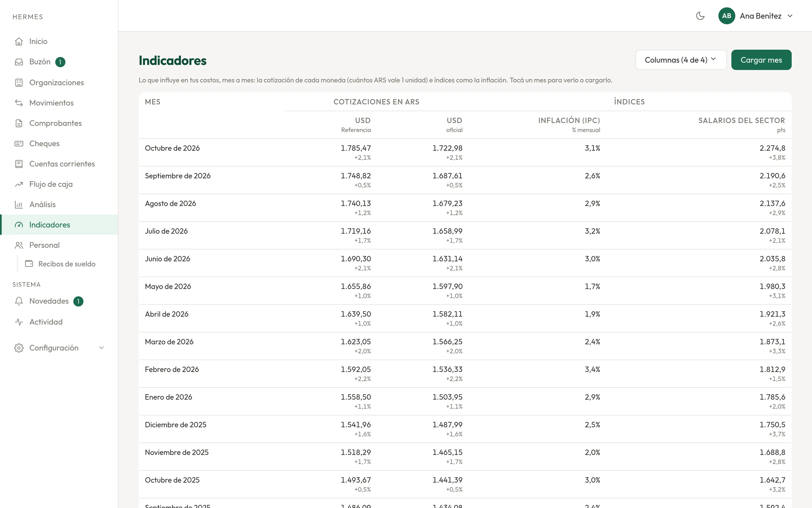Select the Marzo de 2026 row
The width and height of the screenshot is (812, 508).
[x=465, y=346]
